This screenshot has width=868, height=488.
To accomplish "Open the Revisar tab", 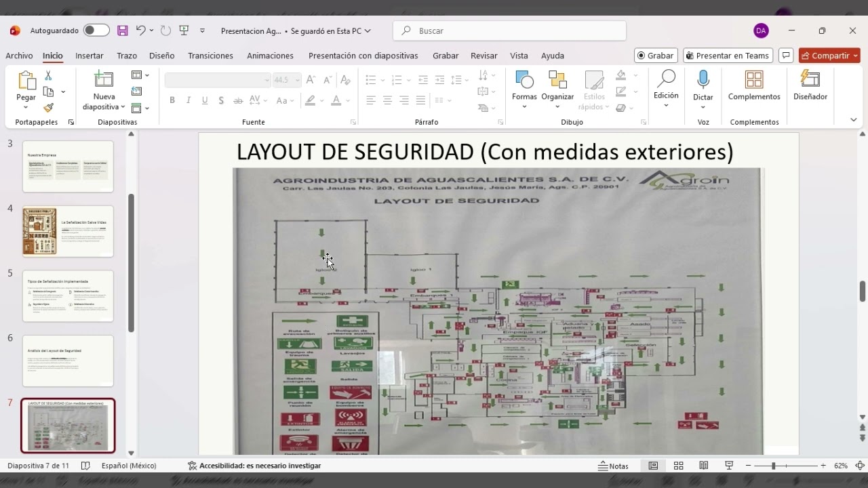I will 484,56.
